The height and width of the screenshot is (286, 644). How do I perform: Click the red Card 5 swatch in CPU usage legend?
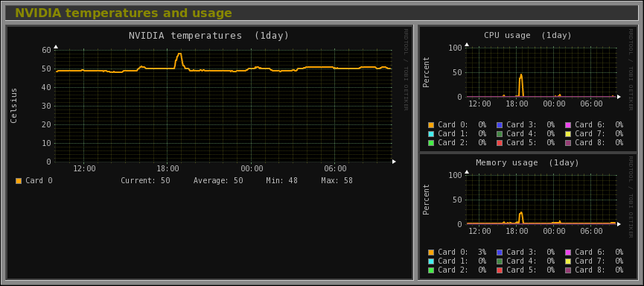pos(500,143)
